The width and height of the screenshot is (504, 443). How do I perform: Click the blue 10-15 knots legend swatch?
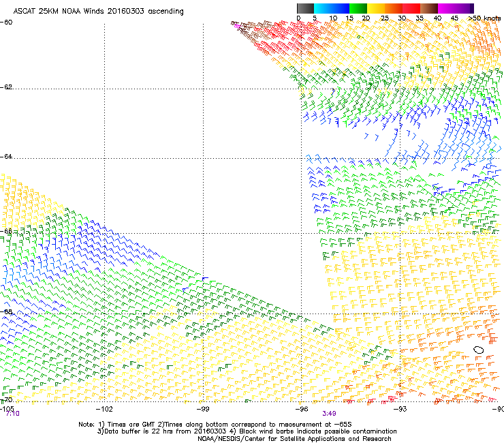click(341, 8)
